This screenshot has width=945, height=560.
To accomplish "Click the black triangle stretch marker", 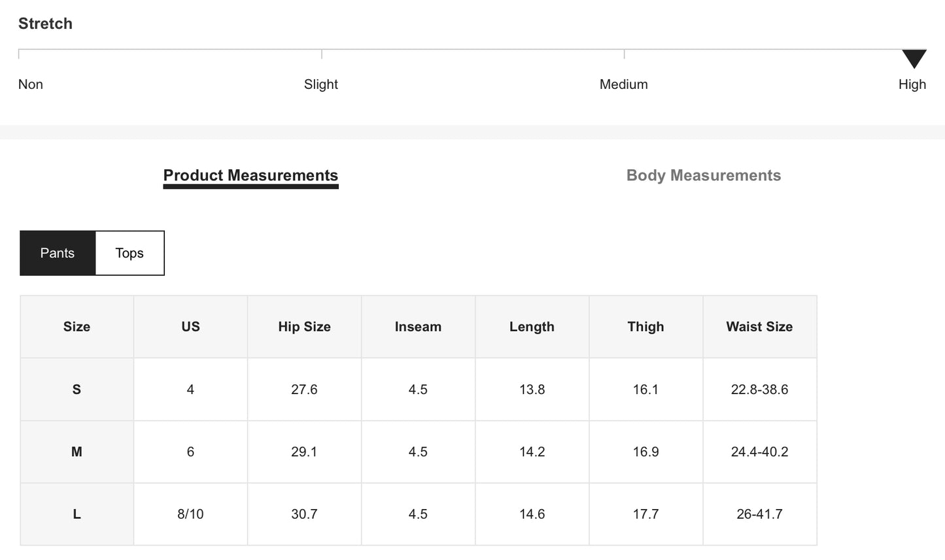I will [x=914, y=58].
